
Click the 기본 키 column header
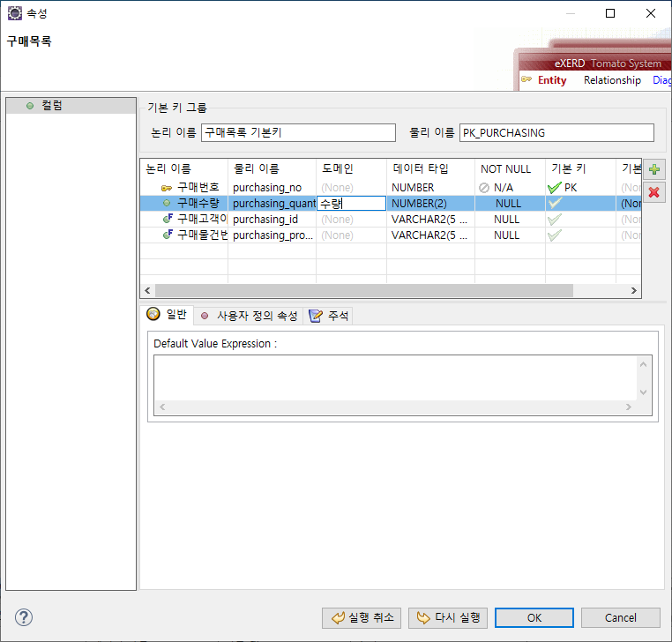(x=580, y=168)
